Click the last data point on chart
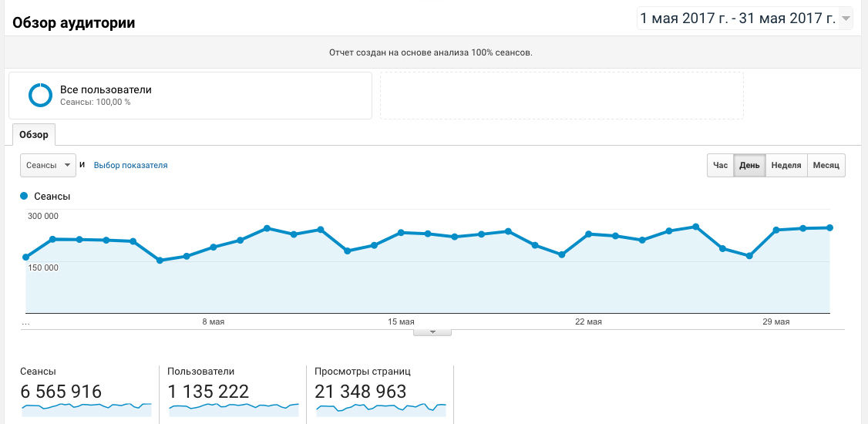 tap(829, 227)
